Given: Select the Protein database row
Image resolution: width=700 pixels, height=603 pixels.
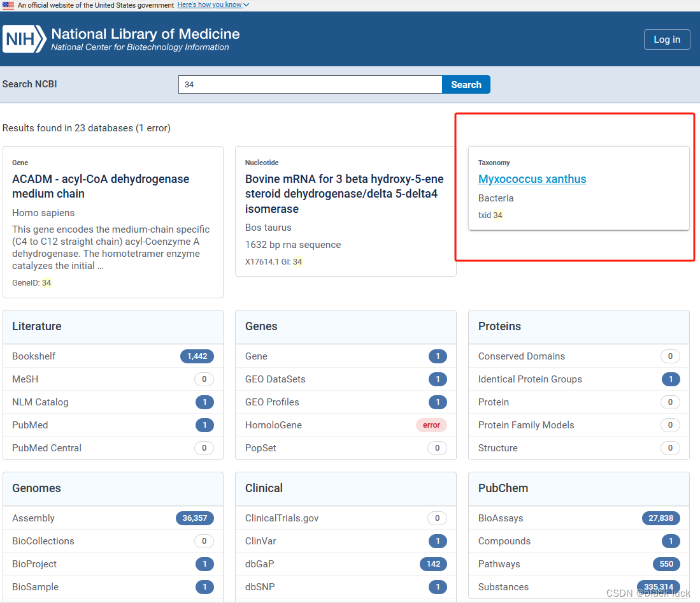Looking at the screenshot, I should 578,402.
